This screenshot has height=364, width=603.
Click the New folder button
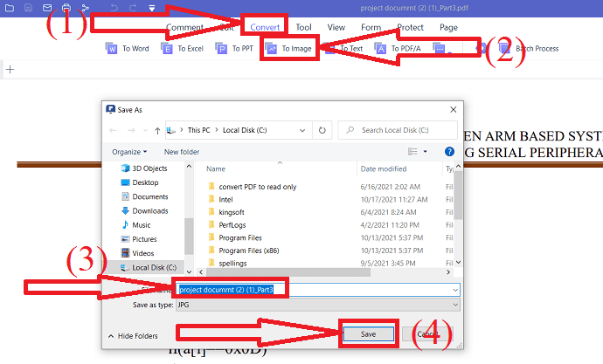coord(182,151)
